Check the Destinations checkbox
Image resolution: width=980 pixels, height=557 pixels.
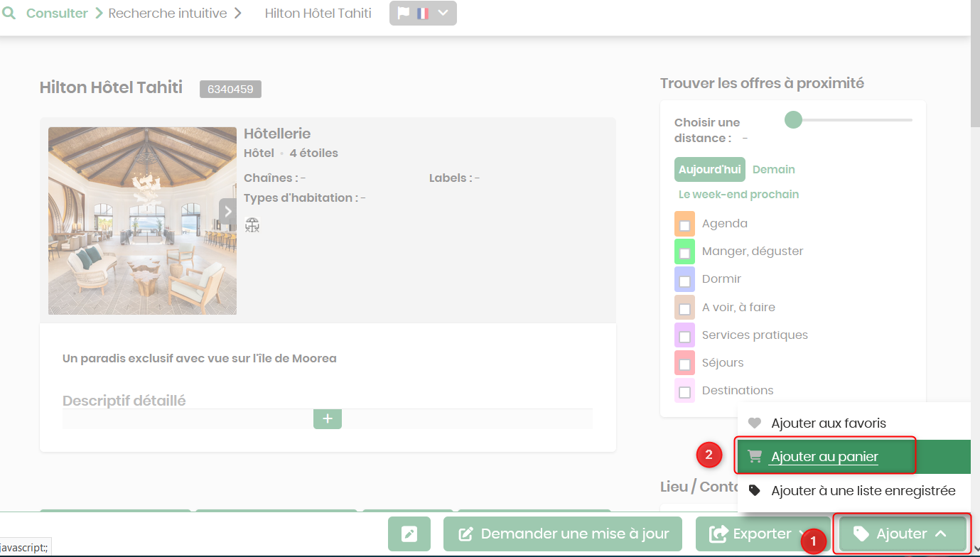click(x=684, y=392)
